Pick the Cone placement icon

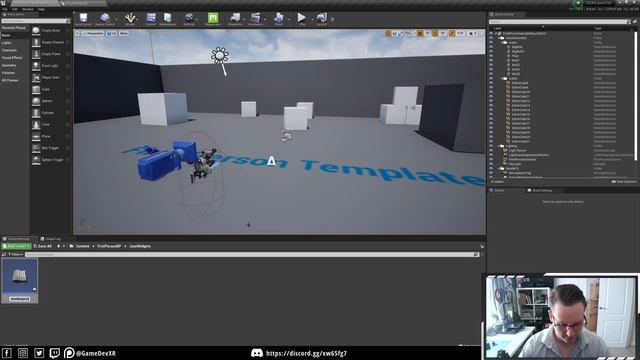coord(36,124)
